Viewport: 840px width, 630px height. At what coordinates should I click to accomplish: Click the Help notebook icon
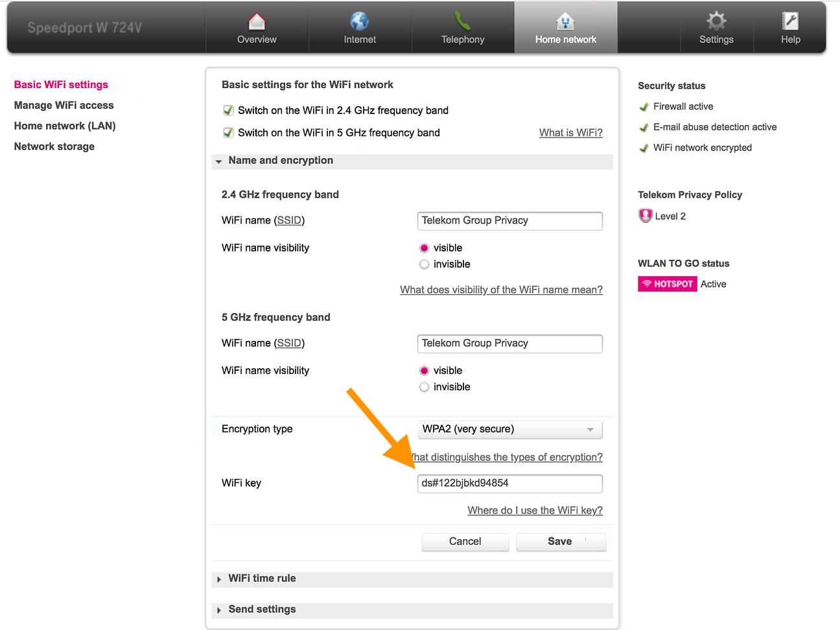point(790,21)
